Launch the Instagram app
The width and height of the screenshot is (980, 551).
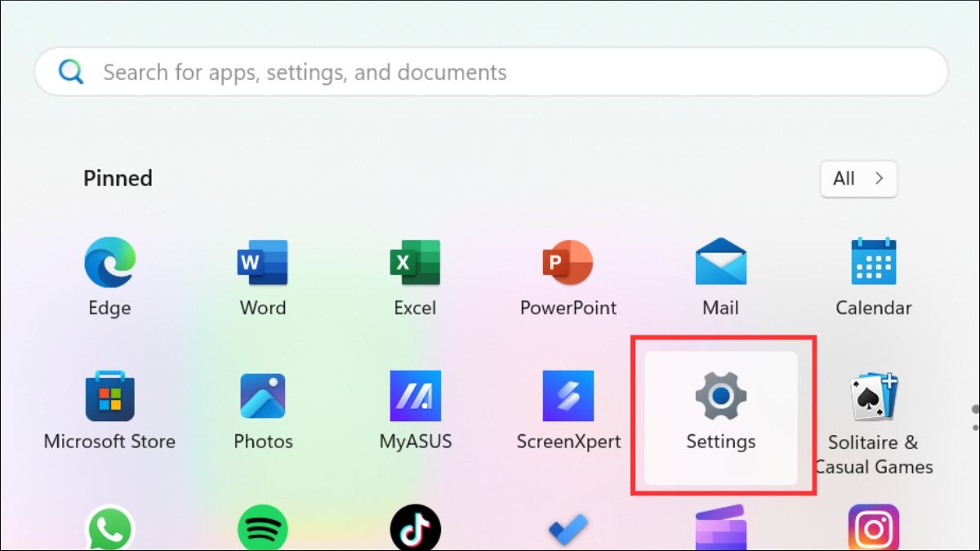[873, 529]
